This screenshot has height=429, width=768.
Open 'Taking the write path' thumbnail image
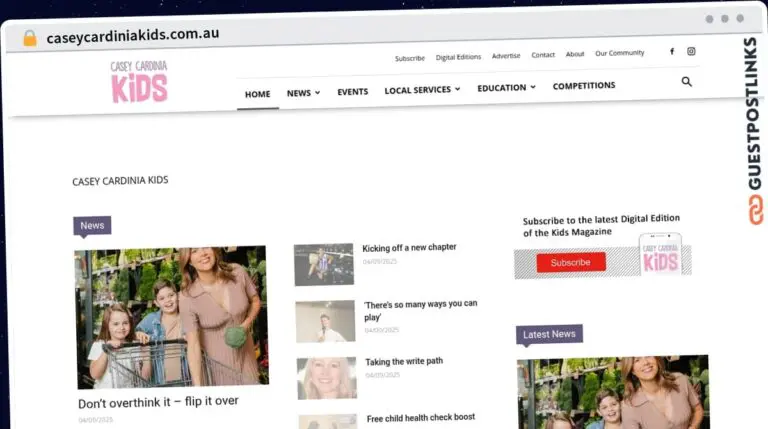tap(326, 378)
